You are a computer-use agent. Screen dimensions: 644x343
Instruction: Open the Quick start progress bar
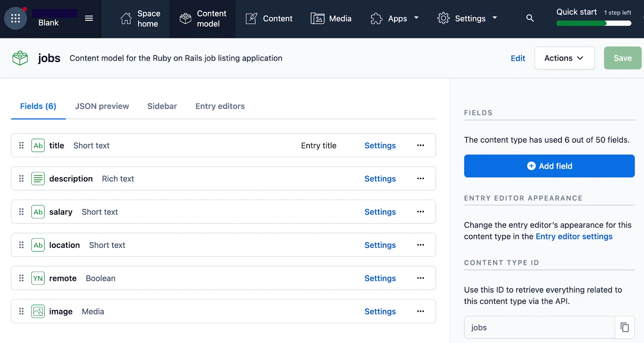coord(594,23)
